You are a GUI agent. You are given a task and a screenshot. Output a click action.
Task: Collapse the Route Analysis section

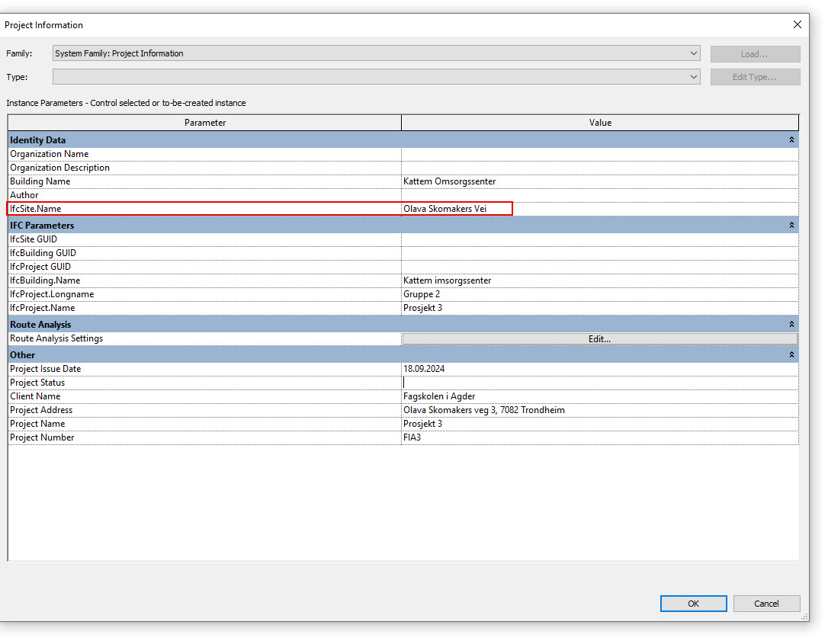791,324
